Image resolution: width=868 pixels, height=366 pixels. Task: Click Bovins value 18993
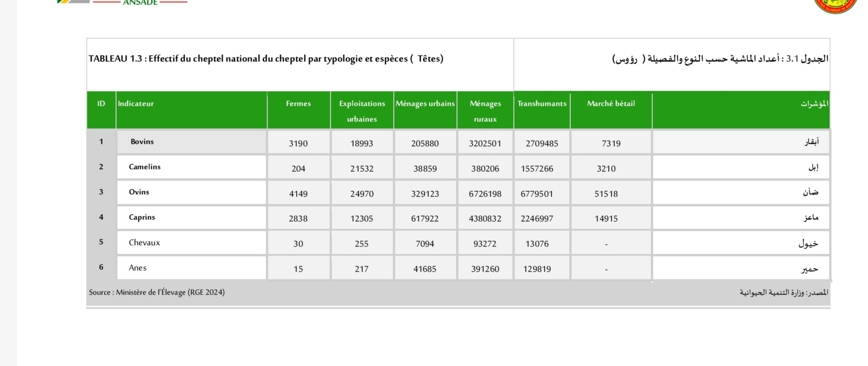coord(362,143)
